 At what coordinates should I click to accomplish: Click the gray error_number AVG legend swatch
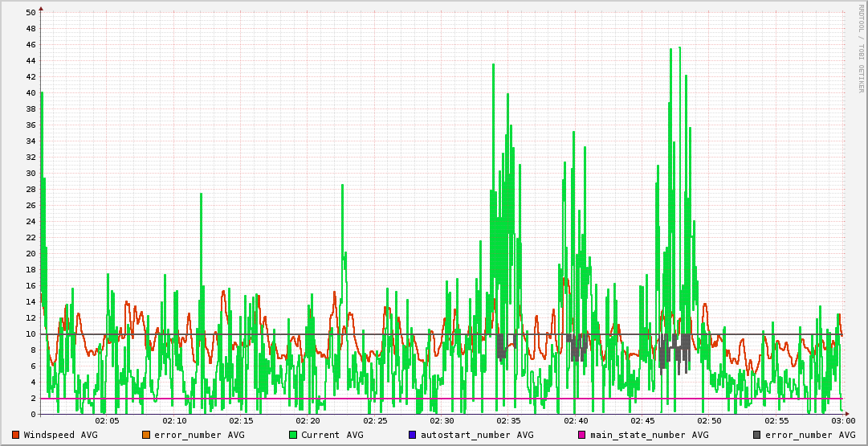756,435
